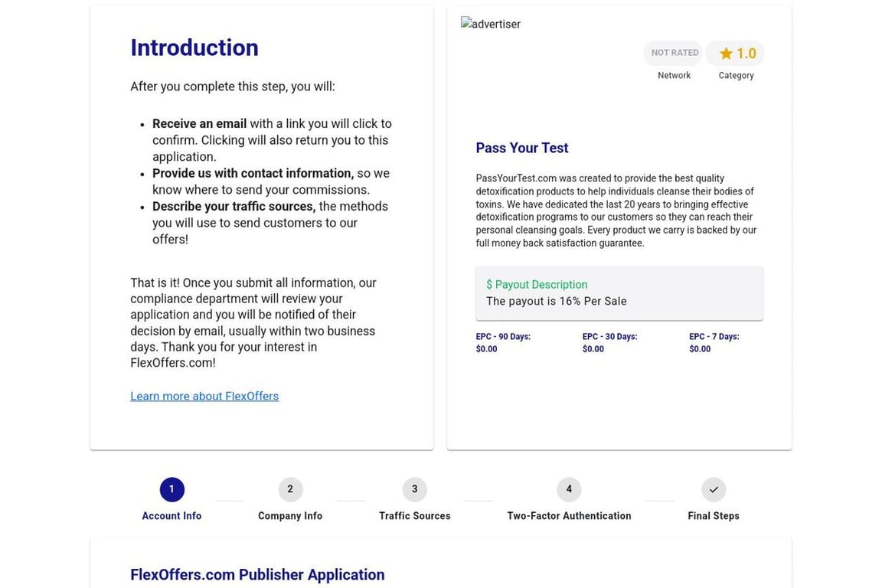Click the PassYourTest.com description paragraph

616,211
